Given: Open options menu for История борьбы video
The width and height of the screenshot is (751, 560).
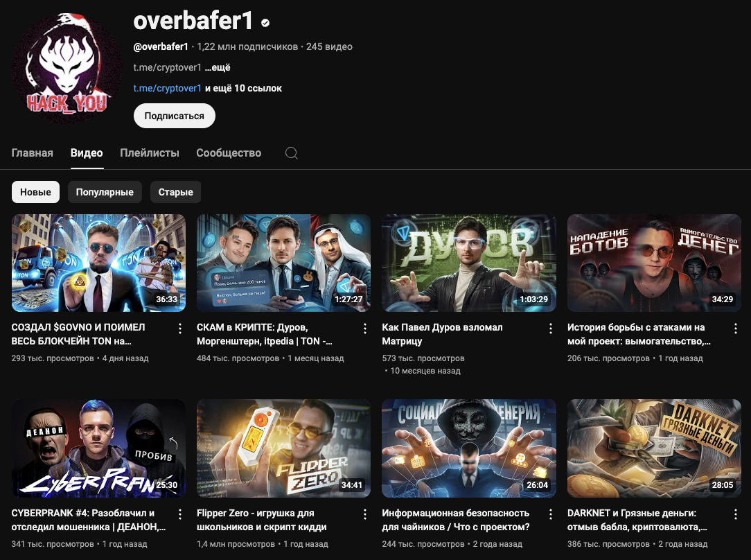Looking at the screenshot, I should (x=736, y=328).
